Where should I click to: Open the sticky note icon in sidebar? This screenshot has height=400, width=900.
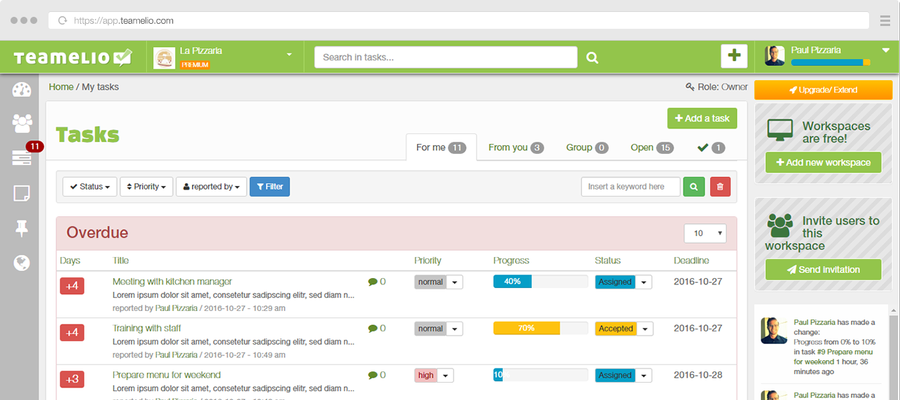(x=22, y=193)
